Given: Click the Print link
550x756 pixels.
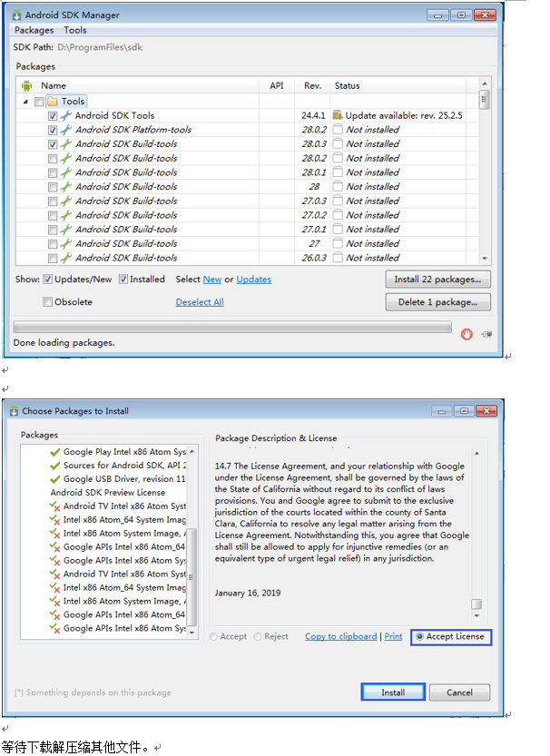Looking at the screenshot, I should point(393,636).
